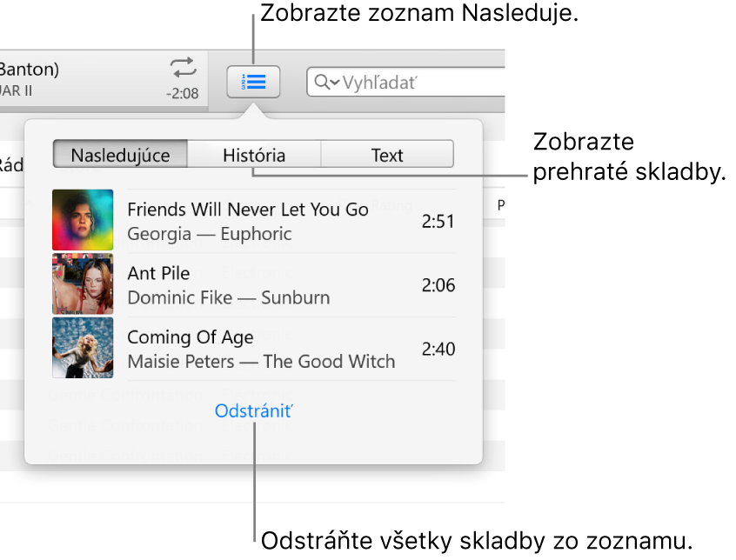Screen dimensions: 736x560
Task: Select the song Friends Will Never Let You Go
Action: click(x=248, y=210)
